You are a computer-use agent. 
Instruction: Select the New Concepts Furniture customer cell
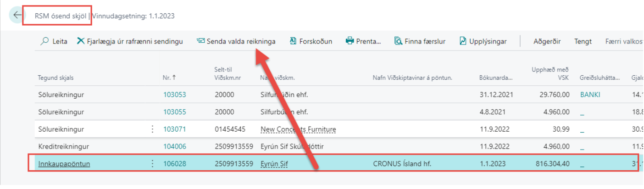298,129
